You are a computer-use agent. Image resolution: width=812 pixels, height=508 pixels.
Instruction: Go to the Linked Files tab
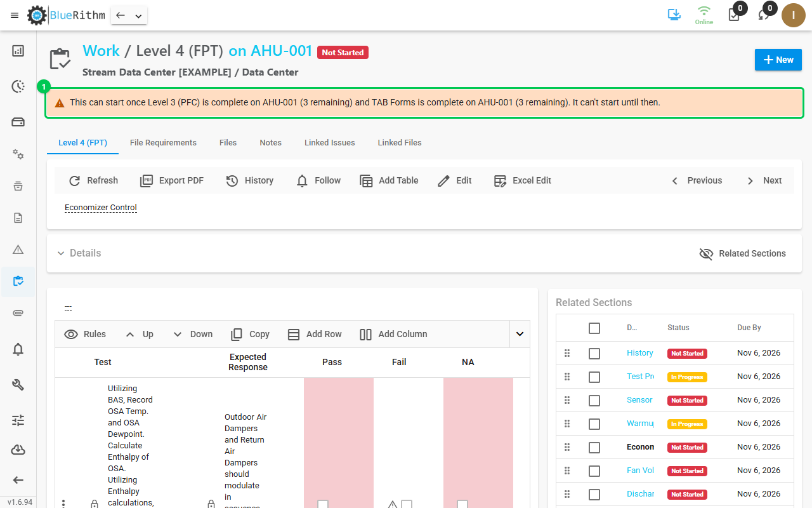[x=400, y=143]
